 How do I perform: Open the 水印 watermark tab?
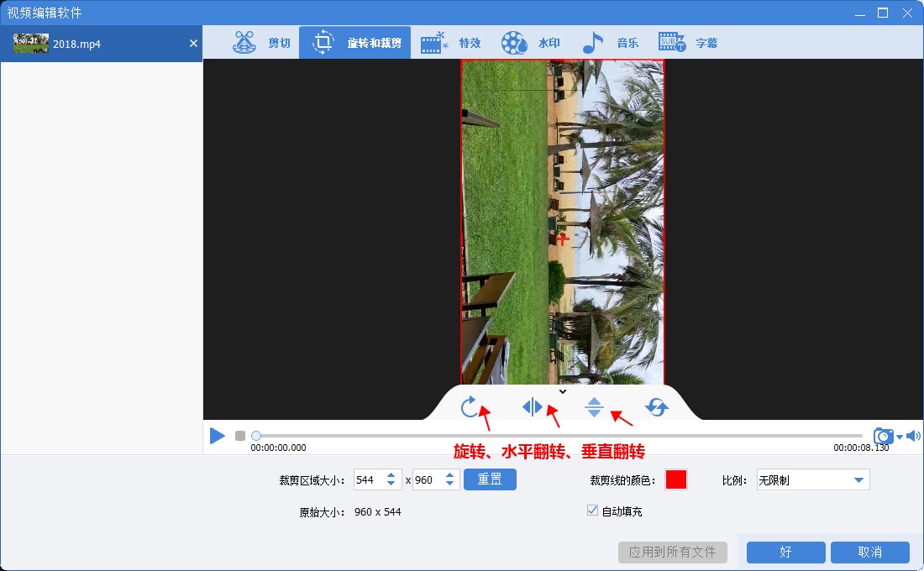coord(530,43)
